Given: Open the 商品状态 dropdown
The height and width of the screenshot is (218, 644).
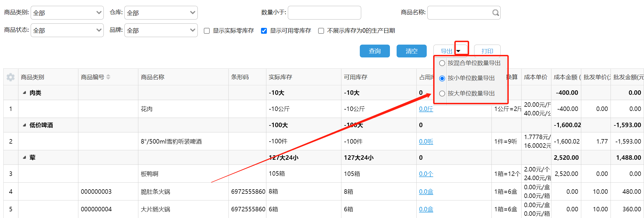Looking at the screenshot, I should (67, 30).
